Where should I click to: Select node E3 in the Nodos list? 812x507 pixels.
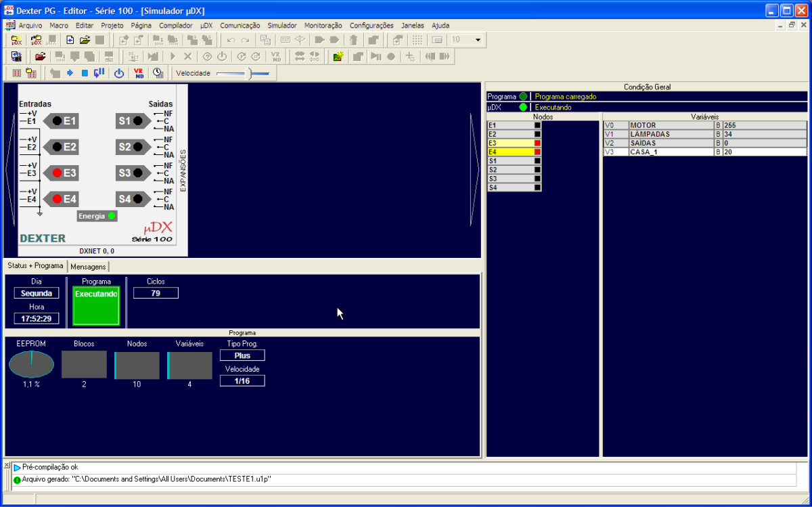[x=514, y=143]
